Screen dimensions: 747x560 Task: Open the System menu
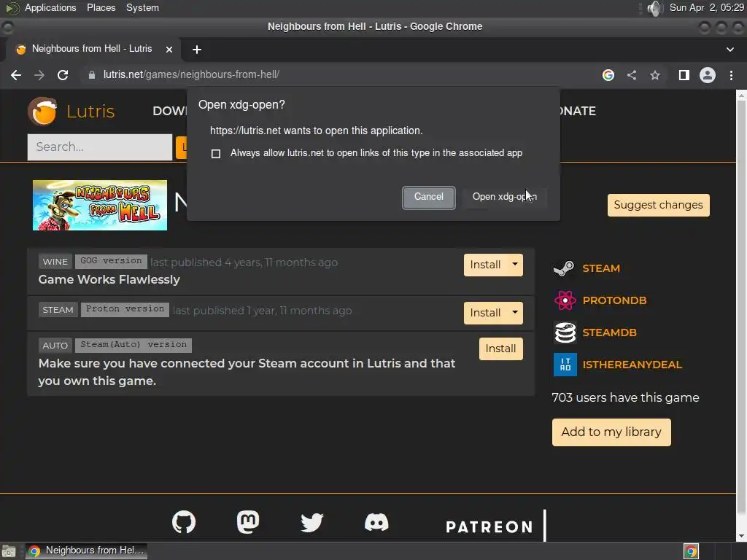pos(142,8)
